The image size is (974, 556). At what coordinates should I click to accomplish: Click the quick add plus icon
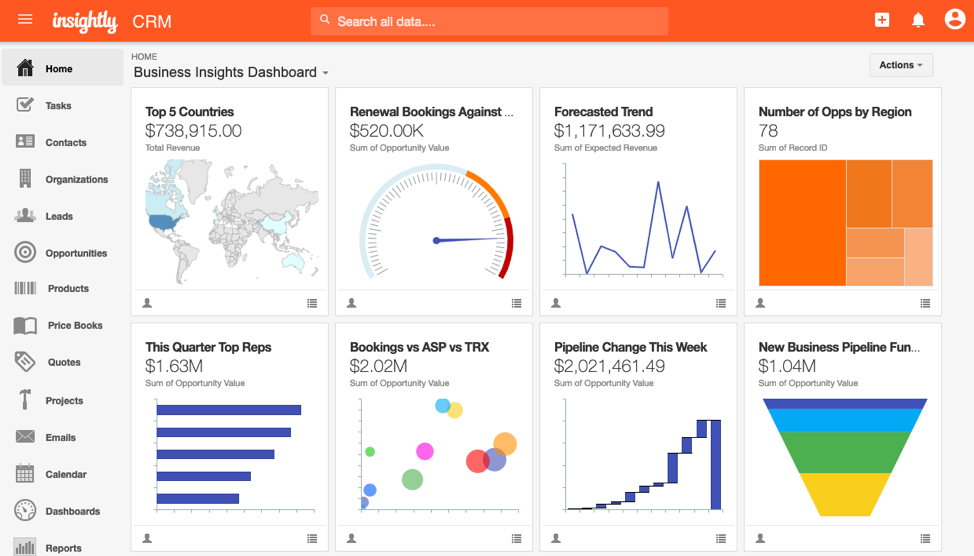(x=881, y=20)
